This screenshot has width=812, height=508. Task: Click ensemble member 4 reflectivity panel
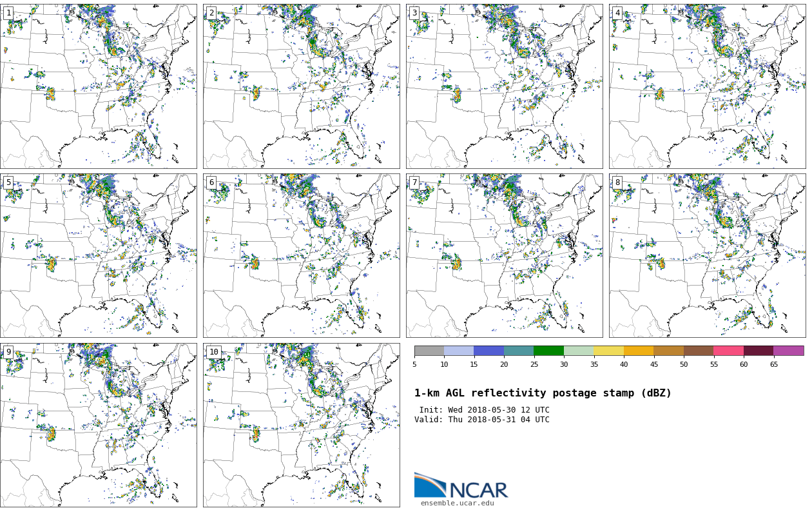tap(707, 86)
